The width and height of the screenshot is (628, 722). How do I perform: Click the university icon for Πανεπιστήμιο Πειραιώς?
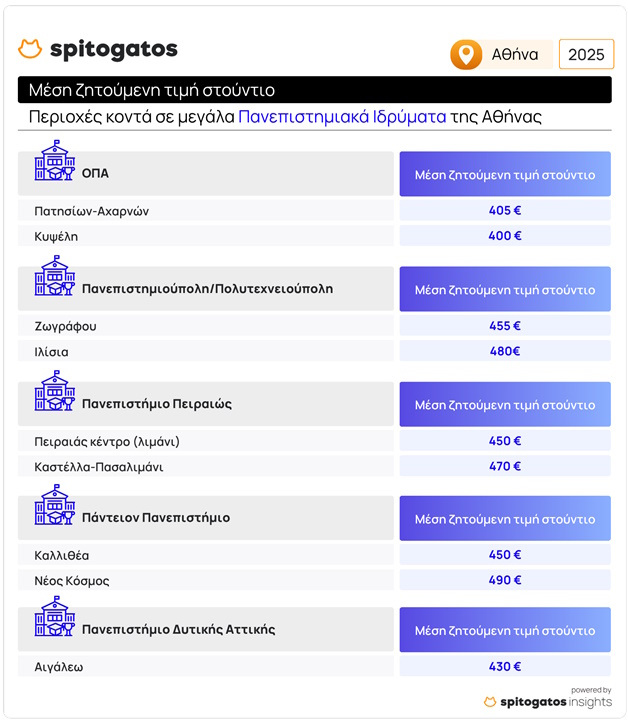(55, 390)
